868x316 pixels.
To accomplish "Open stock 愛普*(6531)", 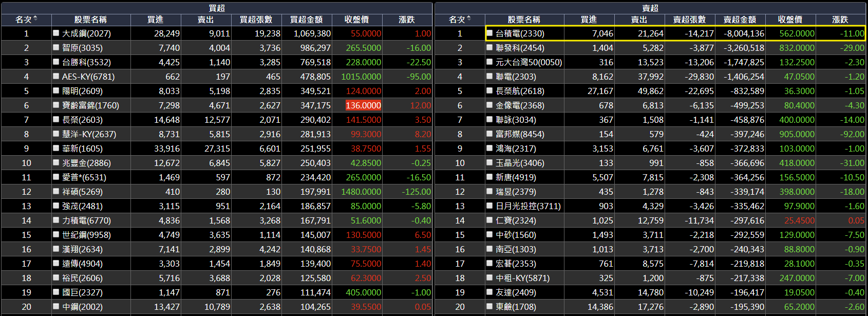I will (84, 177).
